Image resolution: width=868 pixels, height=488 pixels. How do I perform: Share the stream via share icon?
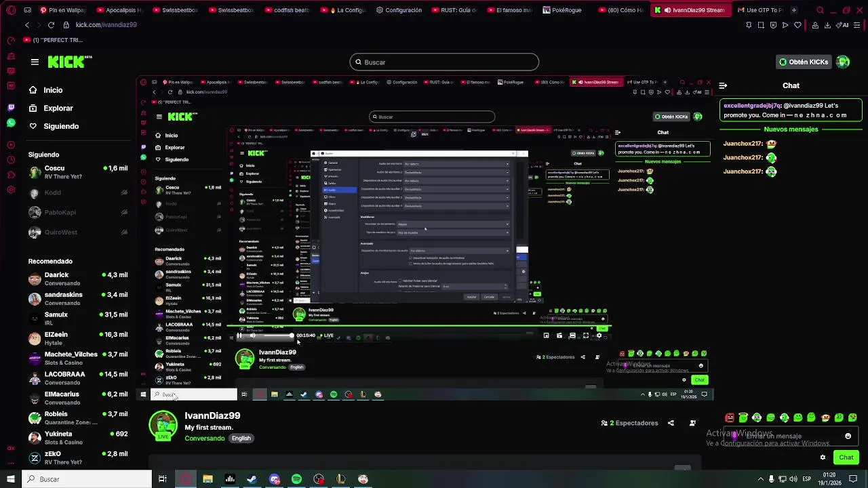(x=671, y=423)
